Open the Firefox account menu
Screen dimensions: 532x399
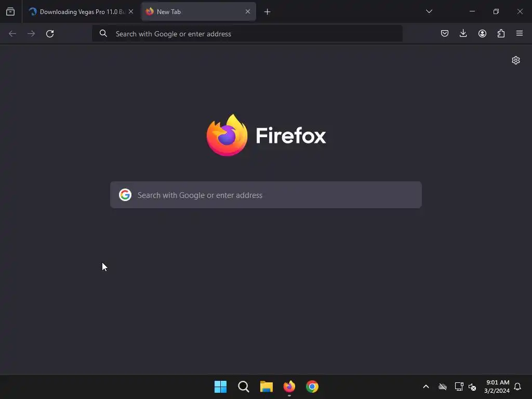[482, 33]
